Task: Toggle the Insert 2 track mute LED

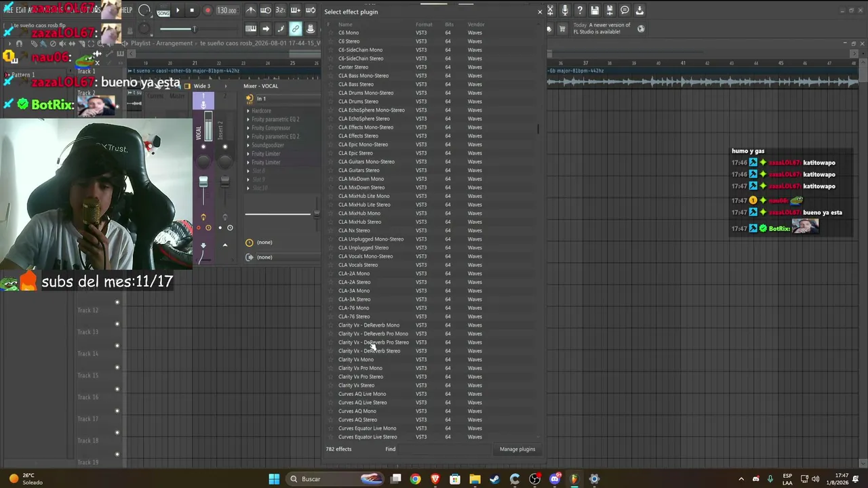Action: 225,146
